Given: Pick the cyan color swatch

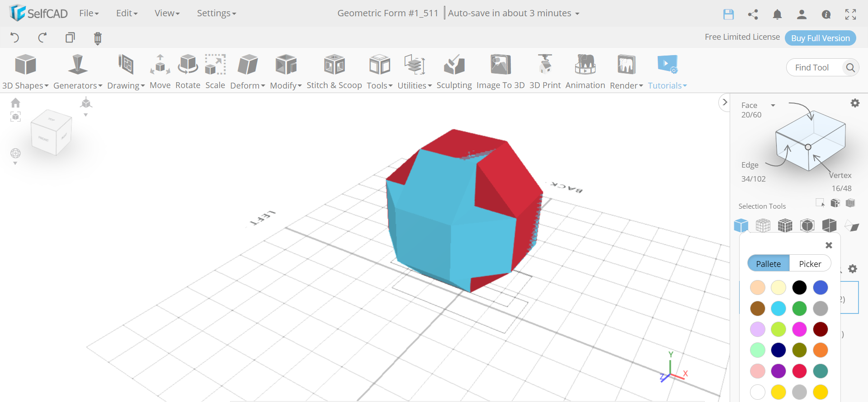Looking at the screenshot, I should 778,309.
